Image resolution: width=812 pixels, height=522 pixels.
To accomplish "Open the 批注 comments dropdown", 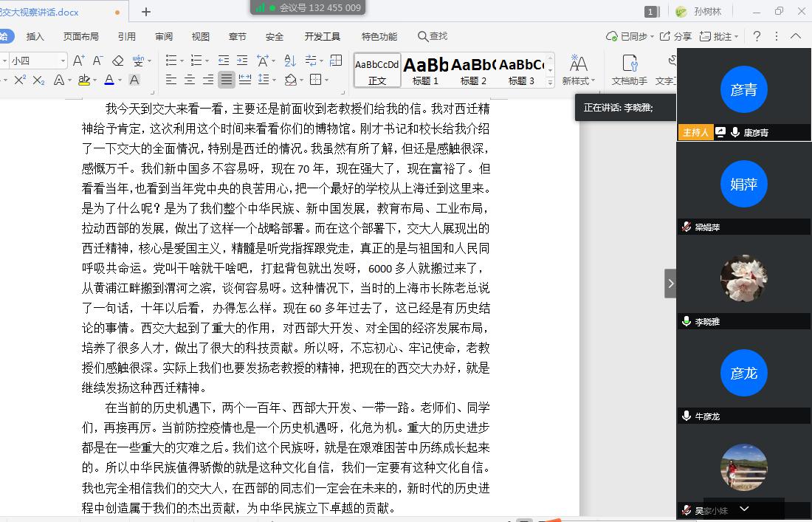I will coord(718,36).
